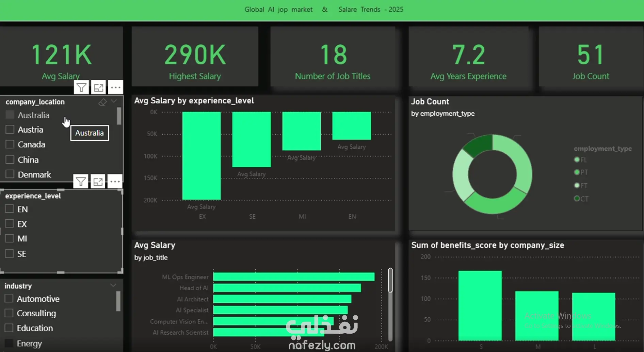Collapse the industry slicer chevron

tap(113, 285)
